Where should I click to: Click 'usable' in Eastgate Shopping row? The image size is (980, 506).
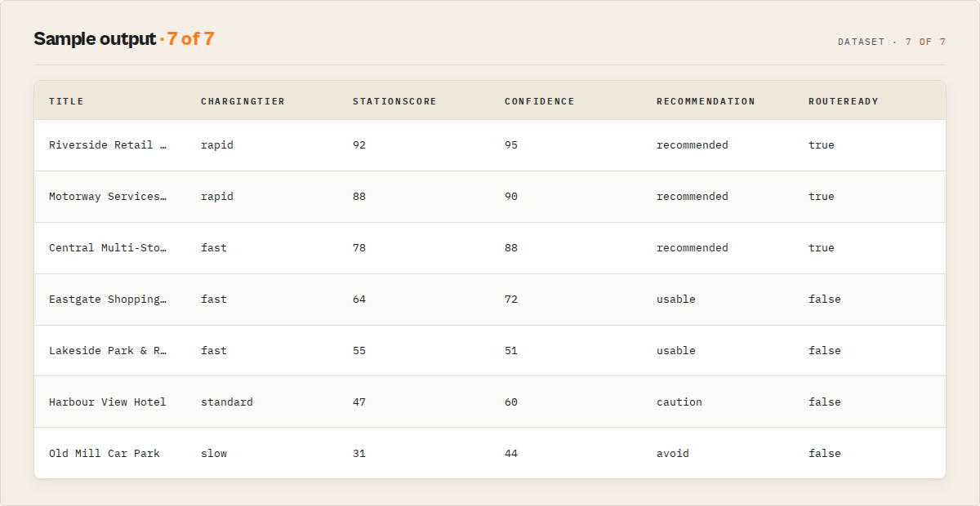(x=676, y=300)
